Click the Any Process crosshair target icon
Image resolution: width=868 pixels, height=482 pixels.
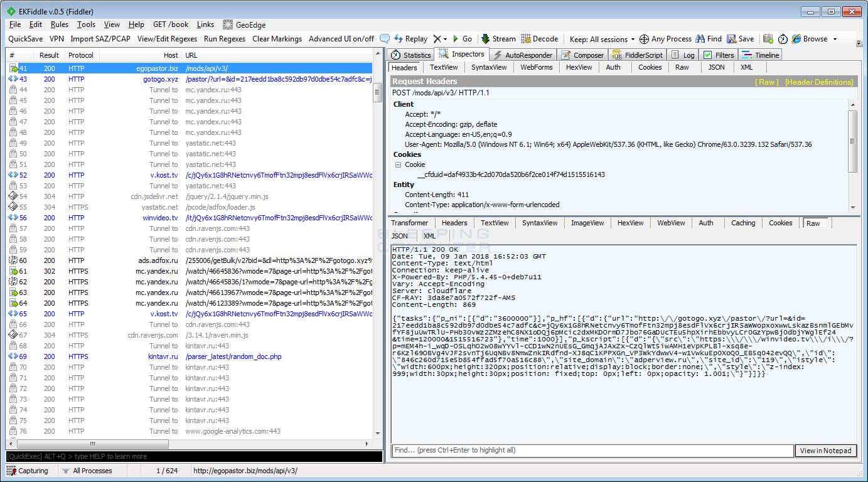point(644,39)
